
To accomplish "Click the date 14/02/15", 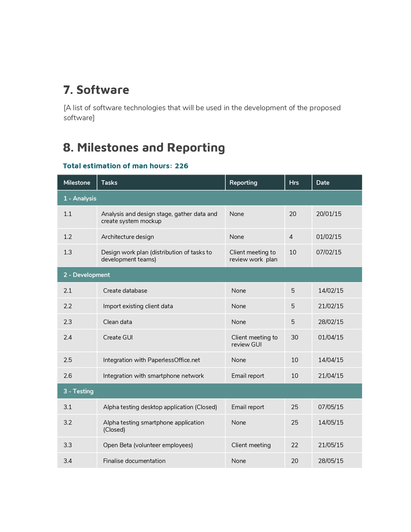I will (x=331, y=291).
